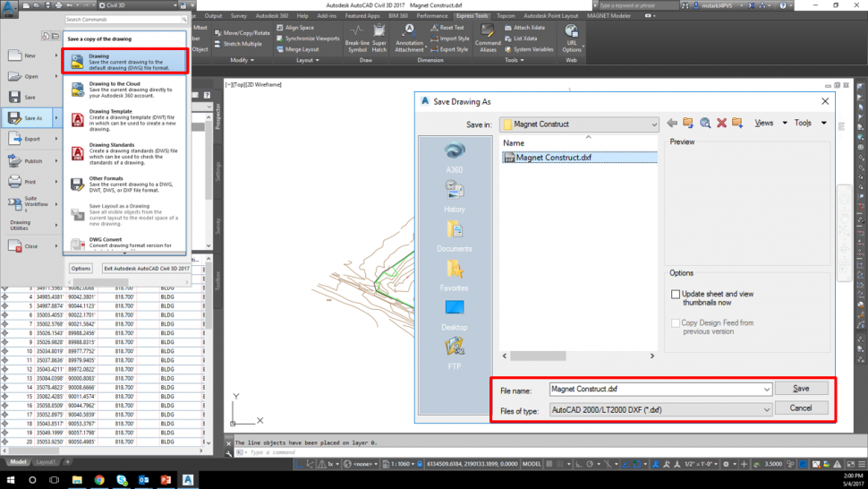Click Synchronize Viewports in Layout panel
Image resolution: width=868 pixels, height=489 pixels.
click(308, 39)
